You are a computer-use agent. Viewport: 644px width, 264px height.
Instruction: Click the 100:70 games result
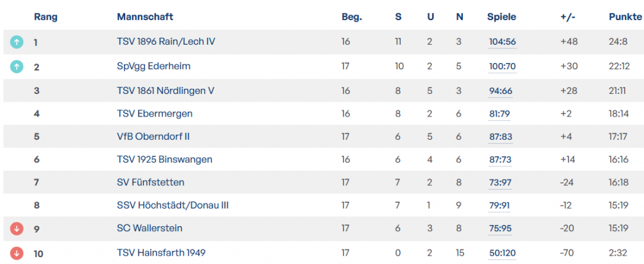tap(502, 66)
